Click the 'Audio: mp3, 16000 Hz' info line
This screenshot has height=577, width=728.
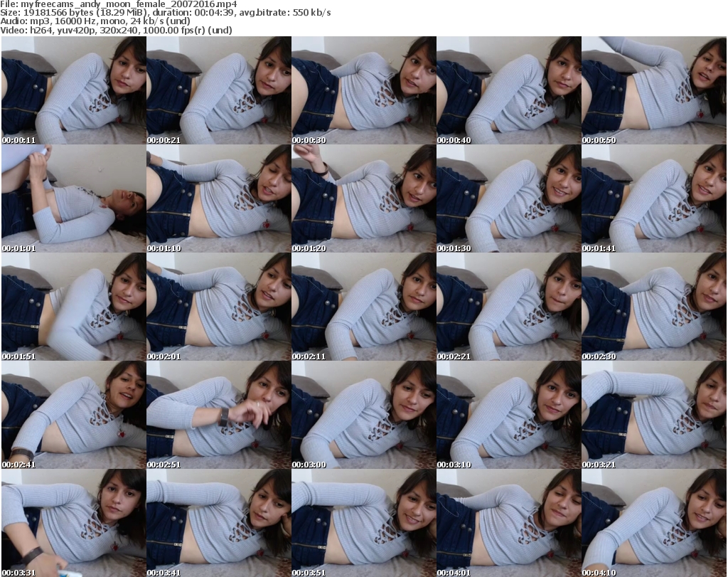click(95, 21)
